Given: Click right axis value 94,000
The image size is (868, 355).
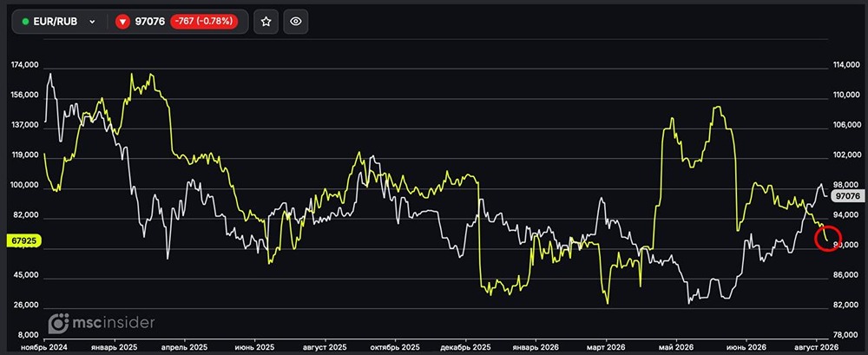Looking at the screenshot, I should pyautogui.click(x=847, y=215).
